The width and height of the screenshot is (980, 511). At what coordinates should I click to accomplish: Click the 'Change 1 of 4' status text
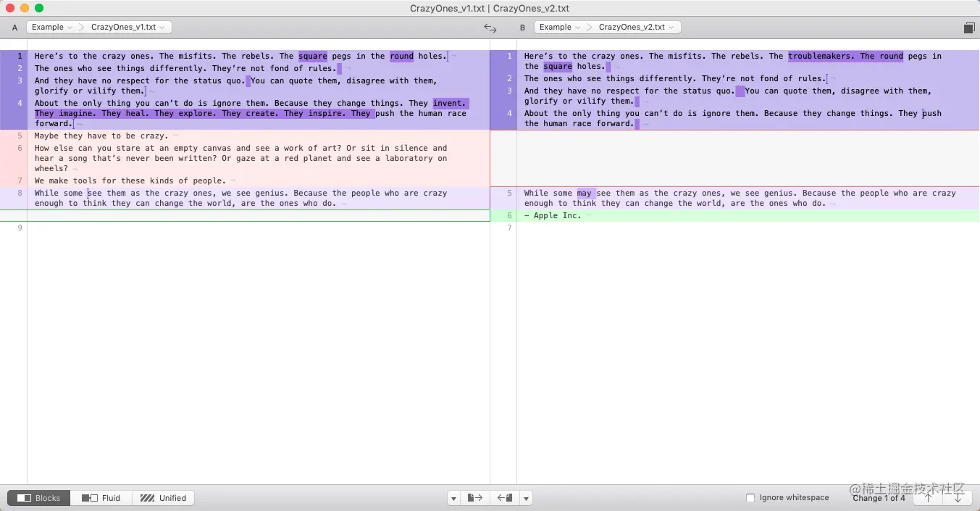879,498
